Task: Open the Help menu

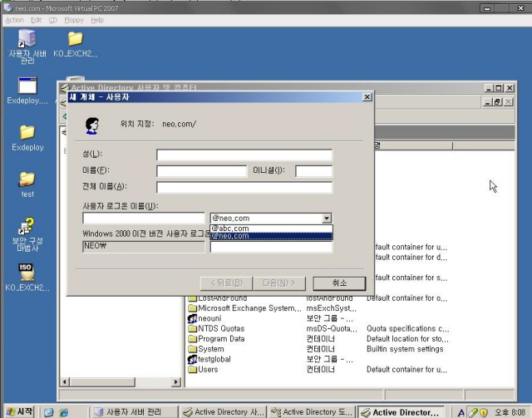Action: [x=97, y=20]
